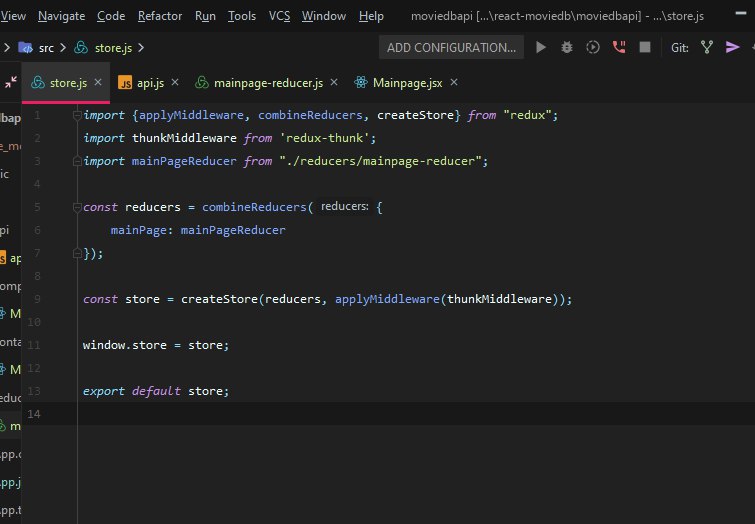755x524 pixels.
Task: Close the store.js tab
Action: point(100,83)
